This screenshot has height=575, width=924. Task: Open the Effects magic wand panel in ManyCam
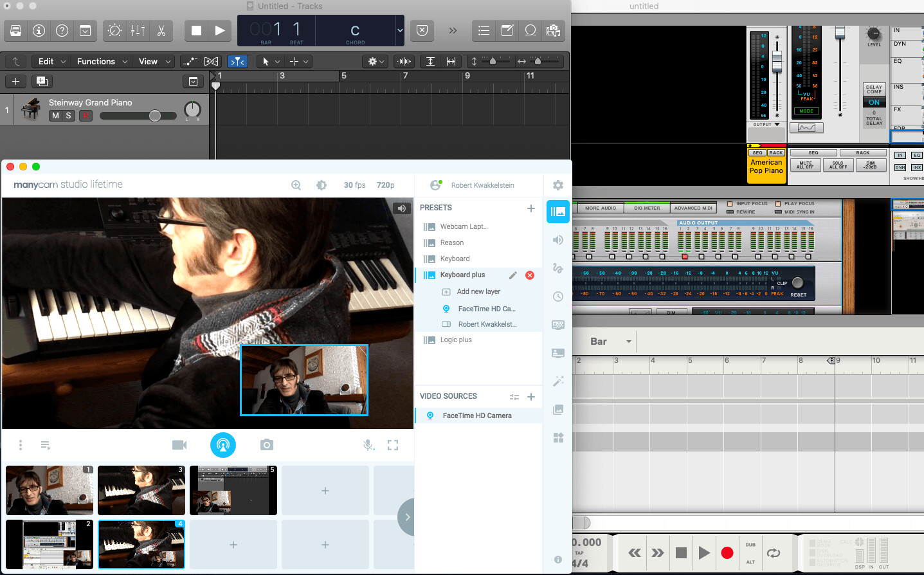558,381
